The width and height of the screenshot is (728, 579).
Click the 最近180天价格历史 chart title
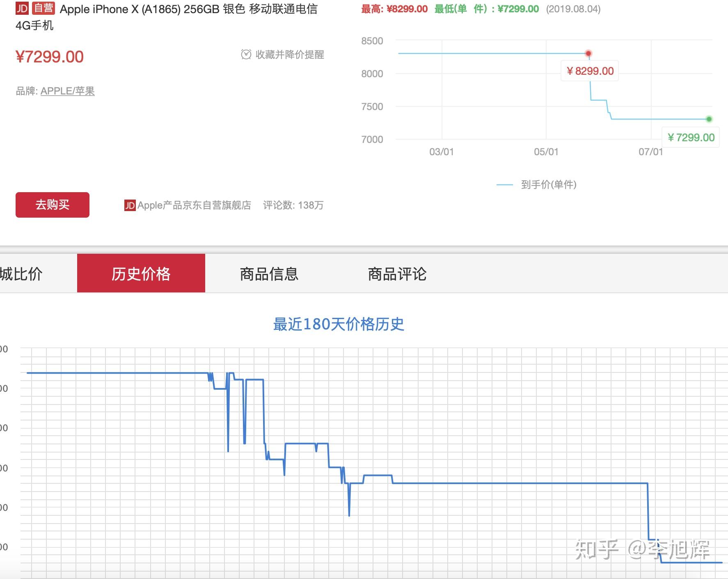coord(339,324)
